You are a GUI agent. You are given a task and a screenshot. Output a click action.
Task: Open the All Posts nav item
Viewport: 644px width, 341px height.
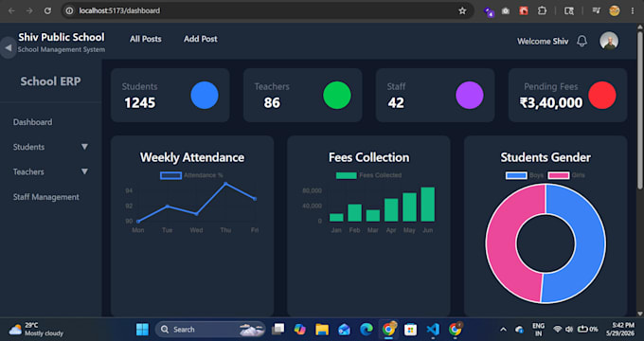146,39
